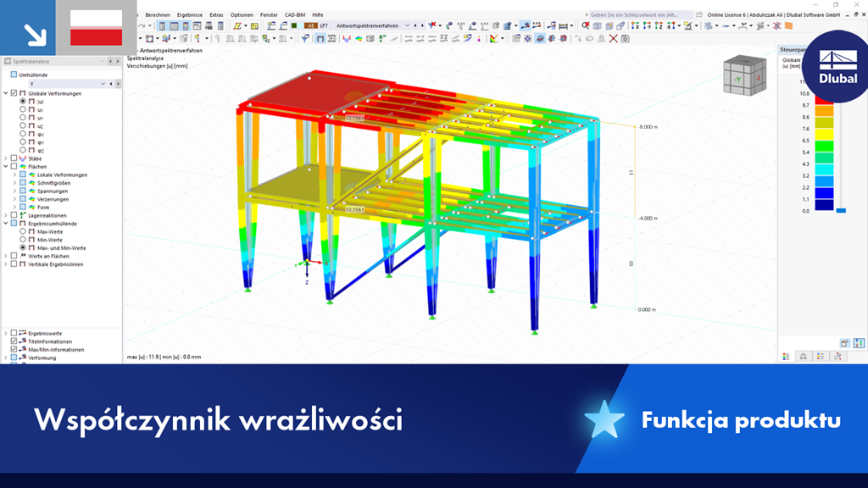Open the Antwortspektrenverfahren dropdown in the toolbar
The image size is (868, 488).
406,25
